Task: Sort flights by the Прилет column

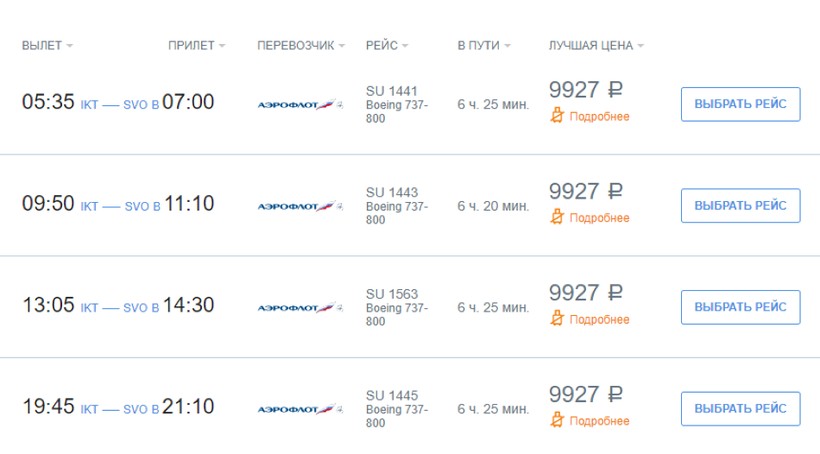Action: pos(196,46)
